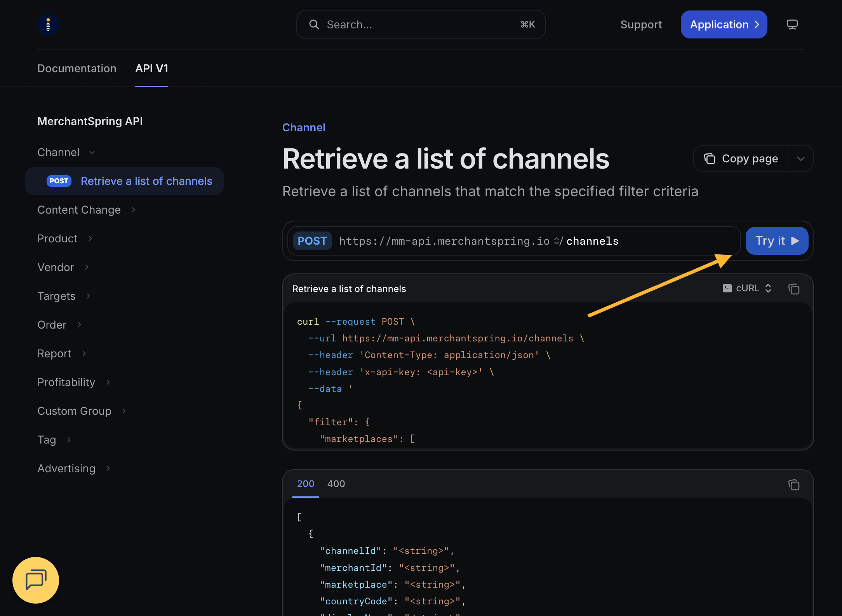
Task: Click the POST method badge in URL bar
Action: (312, 241)
